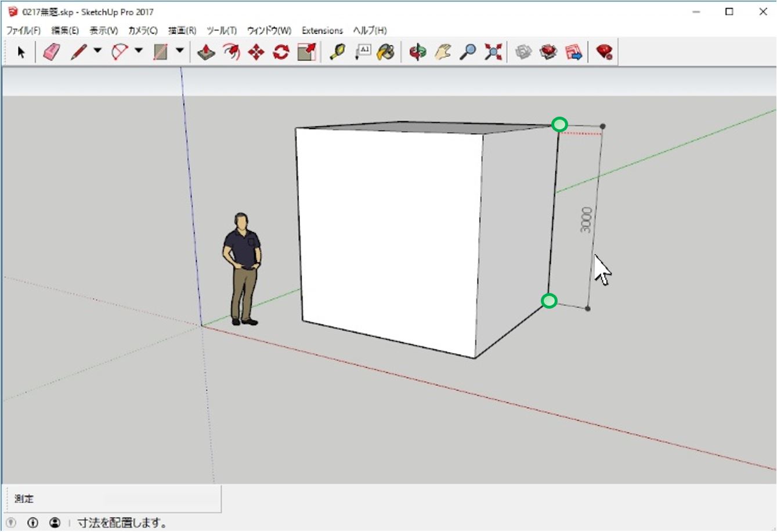Viewport: 777px width, 532px height.
Task: Click the Zoom Extents tool
Action: (x=493, y=52)
